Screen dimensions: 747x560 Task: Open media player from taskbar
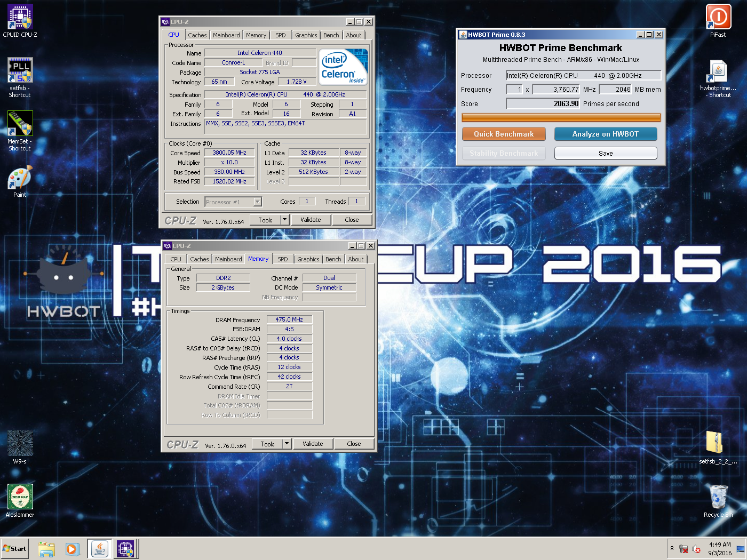(x=73, y=549)
